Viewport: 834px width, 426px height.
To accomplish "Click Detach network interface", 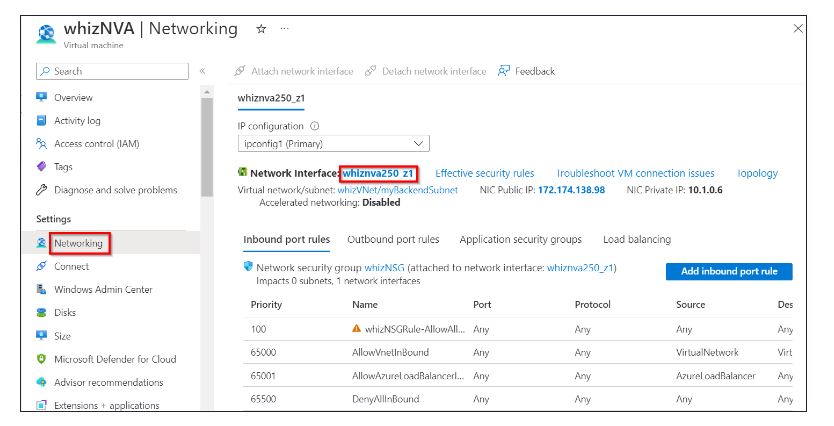I will pyautogui.click(x=434, y=71).
